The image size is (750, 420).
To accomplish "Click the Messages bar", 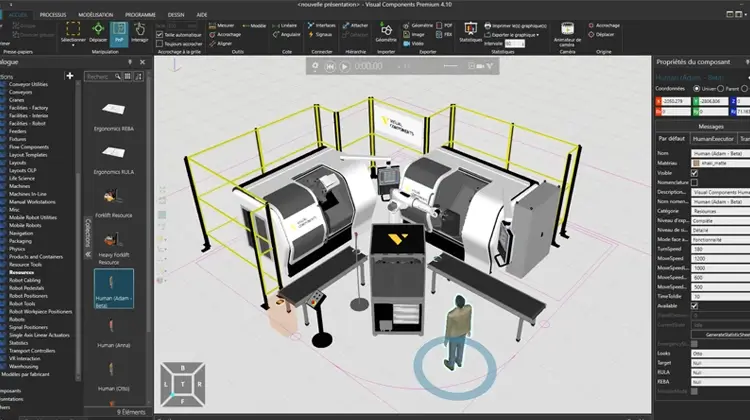I will [711, 127].
